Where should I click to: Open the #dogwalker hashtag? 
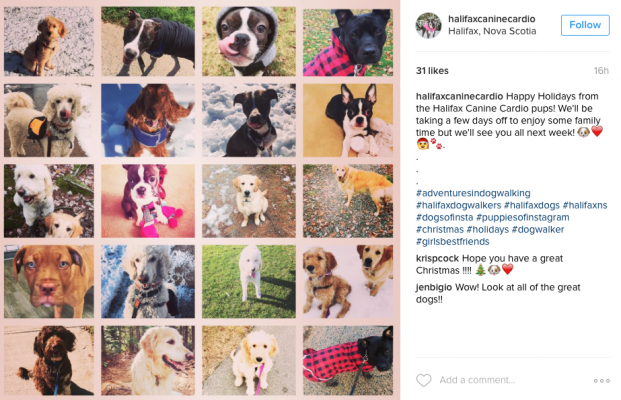[x=538, y=229]
